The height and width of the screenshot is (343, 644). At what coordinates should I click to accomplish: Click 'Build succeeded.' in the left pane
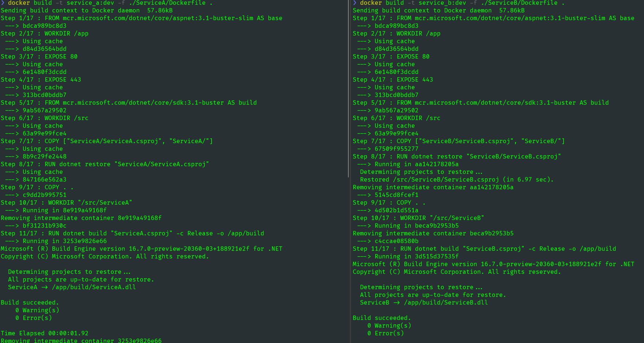pos(30,303)
